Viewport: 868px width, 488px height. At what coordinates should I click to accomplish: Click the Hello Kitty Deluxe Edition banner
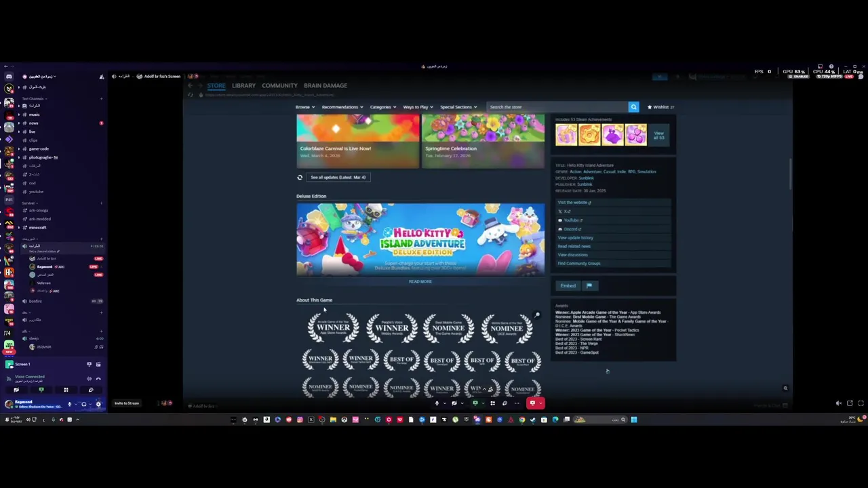click(x=420, y=239)
